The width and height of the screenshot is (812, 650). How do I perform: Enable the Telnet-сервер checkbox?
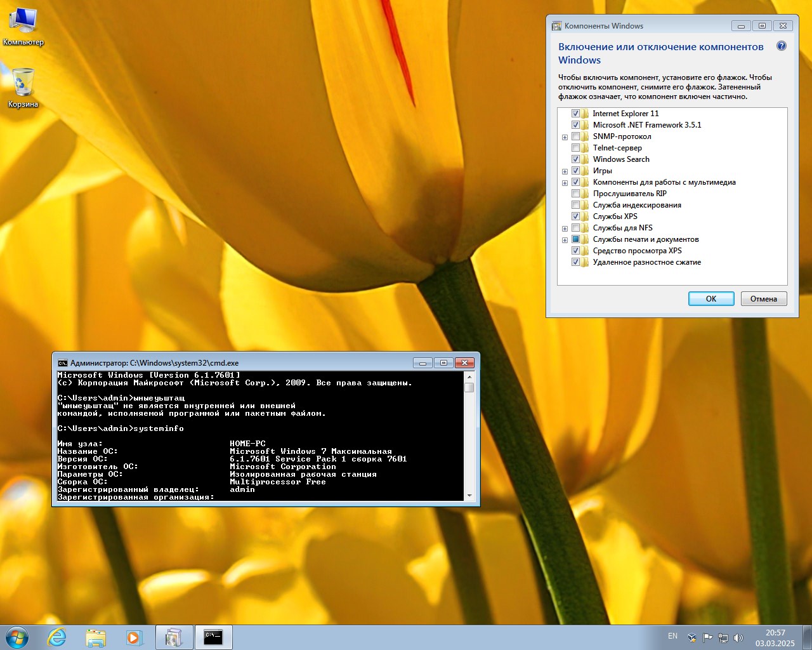[x=575, y=148]
